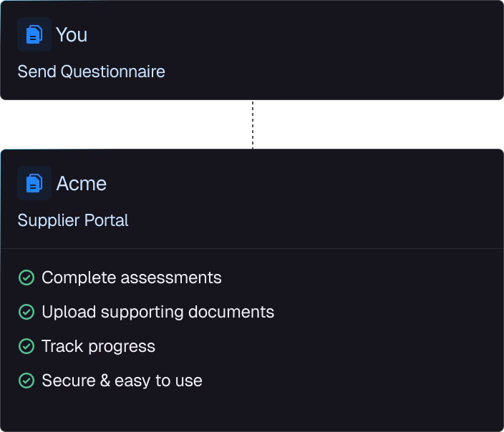Image resolution: width=504 pixels, height=432 pixels.
Task: Click blank space below Secure & easy to use
Action: click(252, 411)
